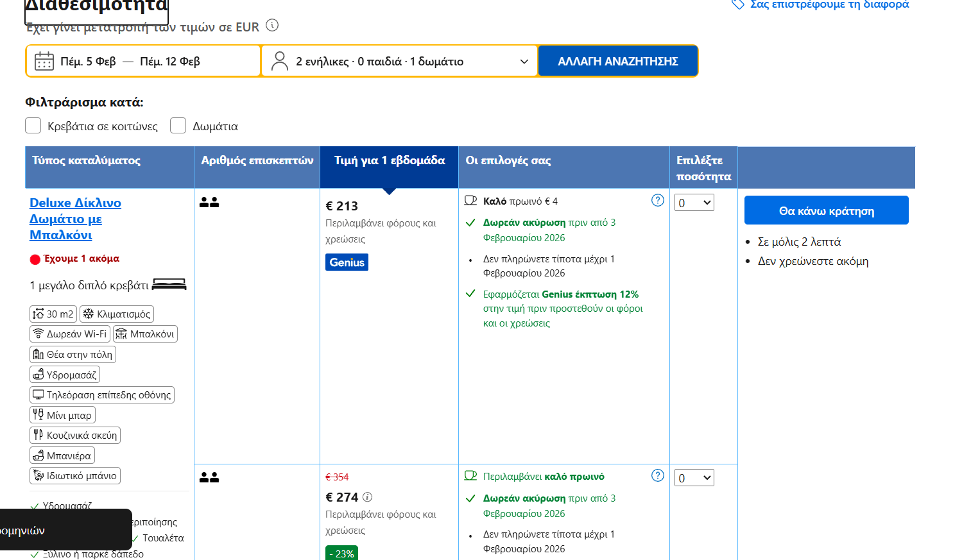Click help icon beside included breakfast option
Viewport: 980px width, 560px height.
[657, 475]
